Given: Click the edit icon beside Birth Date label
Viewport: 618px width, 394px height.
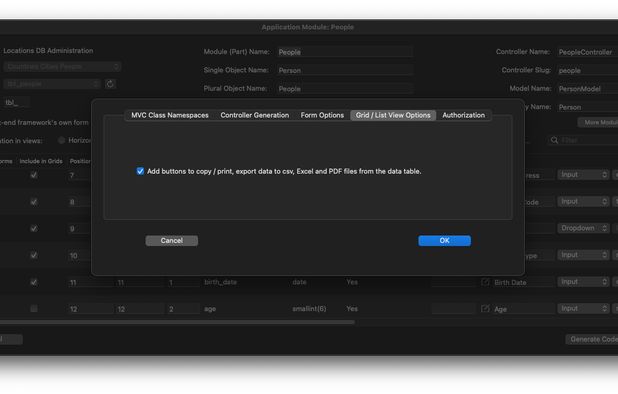Looking at the screenshot, I should (485, 282).
